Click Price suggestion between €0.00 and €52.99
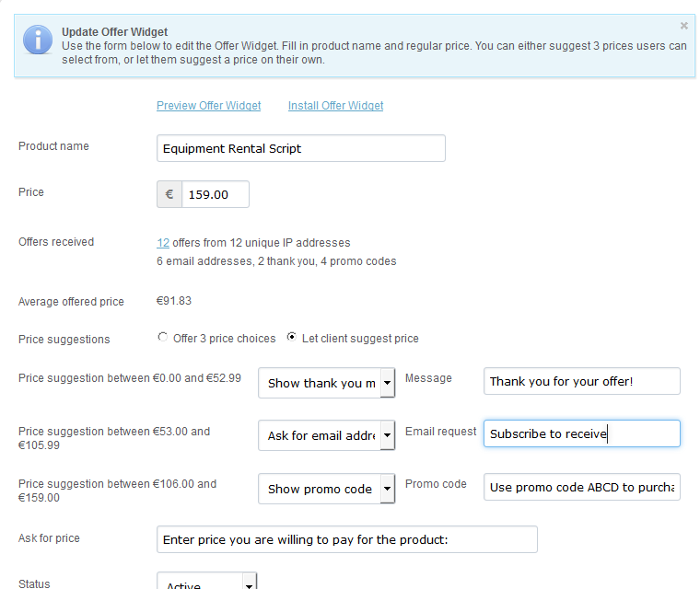 [130, 378]
